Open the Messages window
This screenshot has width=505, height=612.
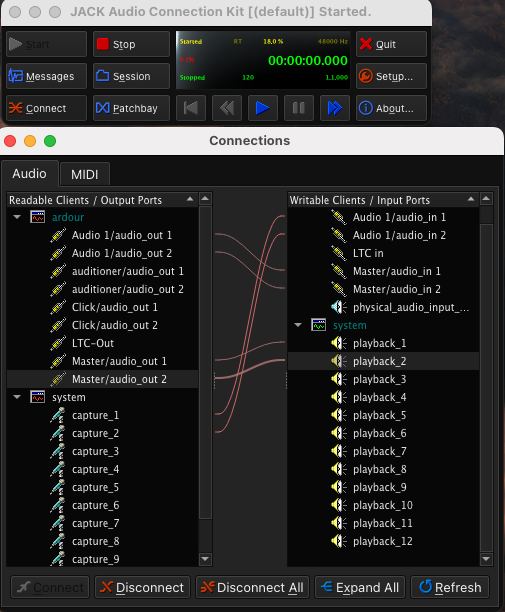tap(46, 76)
